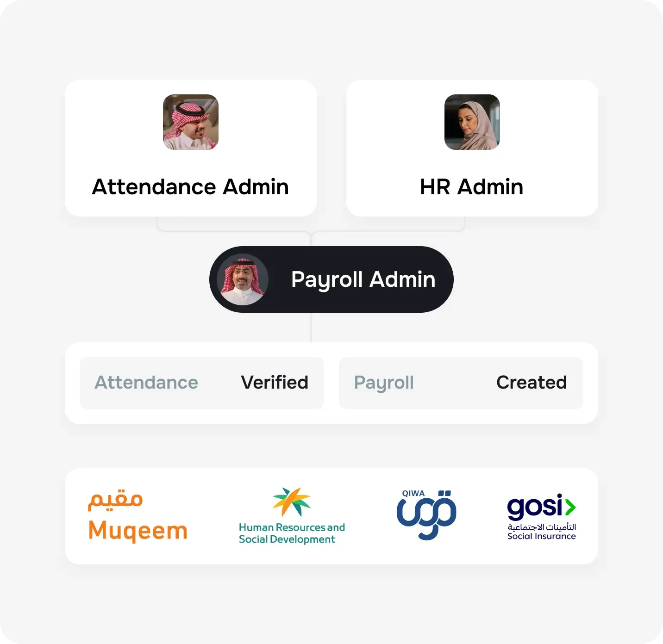
Task: Click the Payroll status label
Action: [384, 383]
